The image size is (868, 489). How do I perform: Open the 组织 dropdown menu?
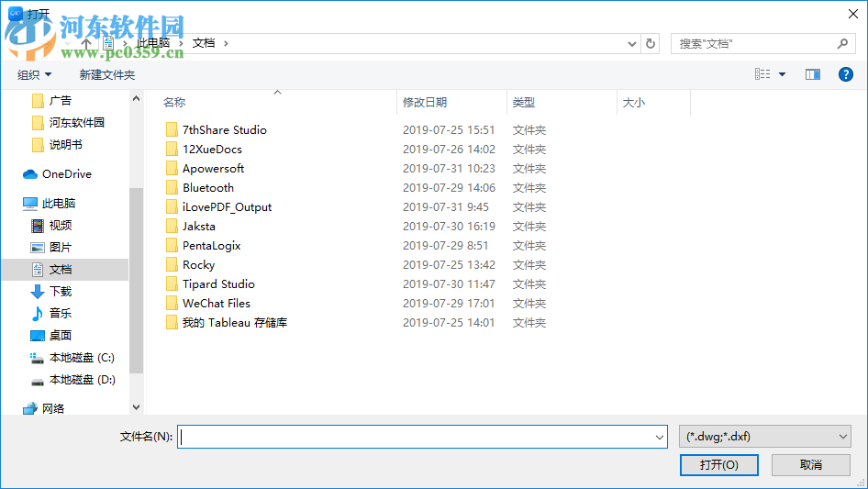34,74
